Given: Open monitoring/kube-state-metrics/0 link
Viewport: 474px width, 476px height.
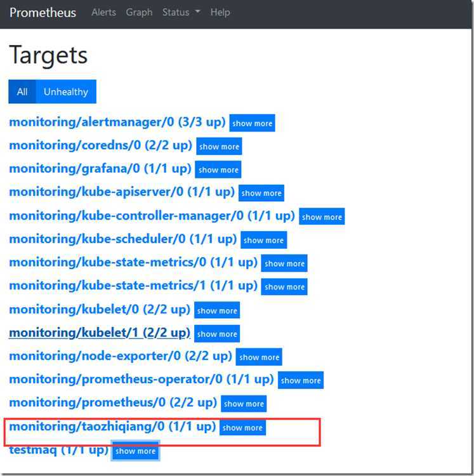Looking at the screenshot, I should 133,262.
